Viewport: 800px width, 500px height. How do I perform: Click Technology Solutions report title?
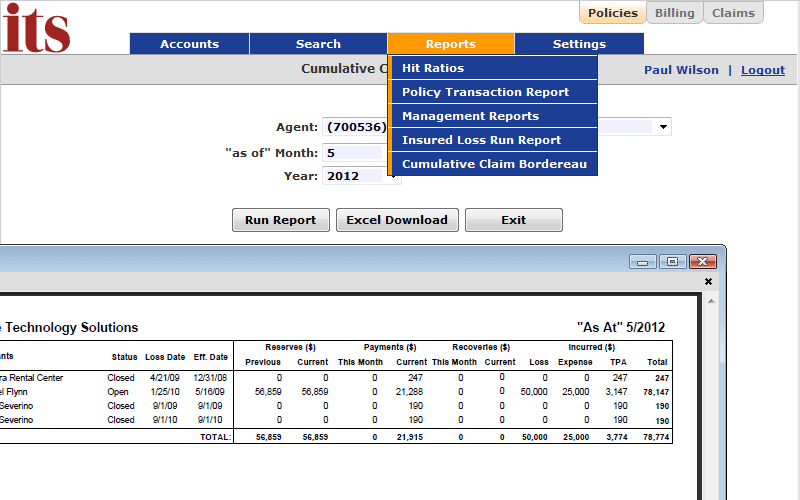[72, 328]
